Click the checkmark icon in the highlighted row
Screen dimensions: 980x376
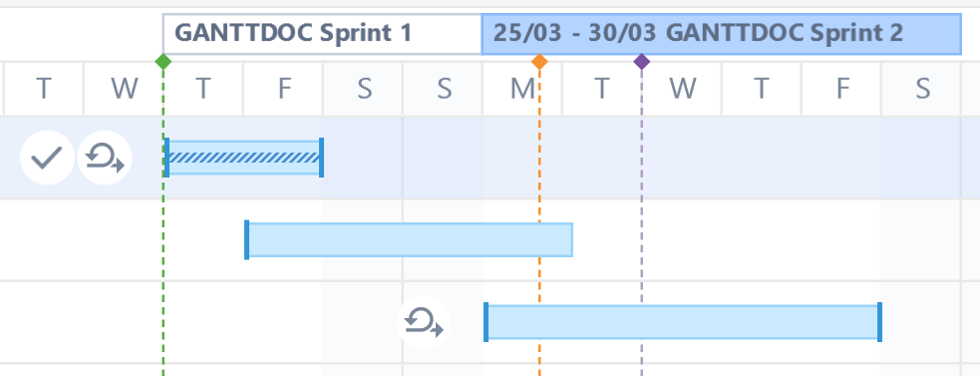coord(48,158)
